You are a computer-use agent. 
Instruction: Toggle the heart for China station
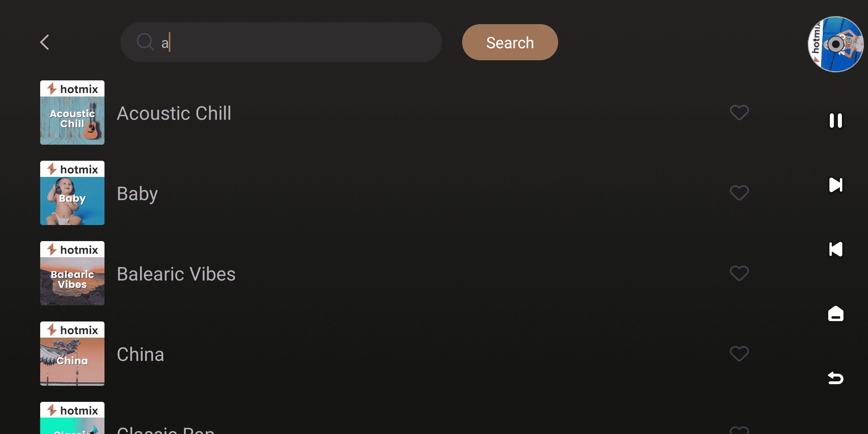739,354
